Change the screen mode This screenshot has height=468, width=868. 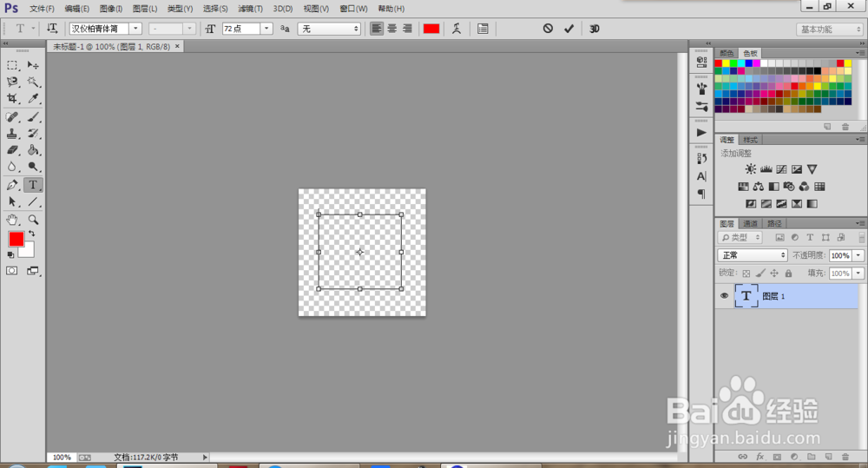click(x=33, y=271)
